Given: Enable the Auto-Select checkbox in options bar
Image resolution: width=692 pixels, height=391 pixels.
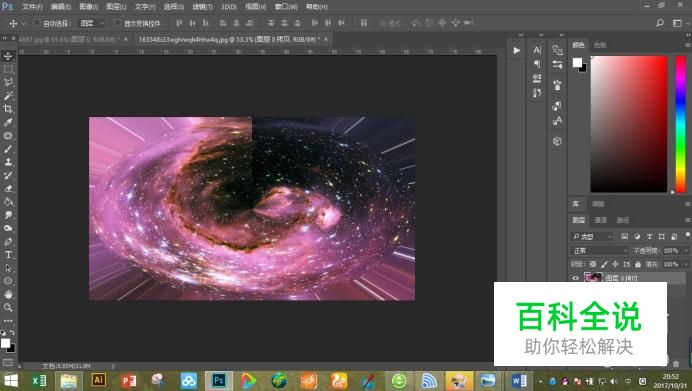Looking at the screenshot, I should click(x=37, y=23).
